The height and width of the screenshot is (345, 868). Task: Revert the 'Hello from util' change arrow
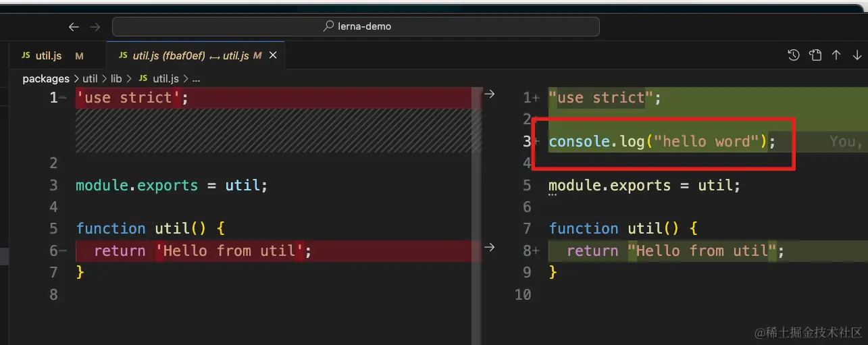tap(490, 247)
